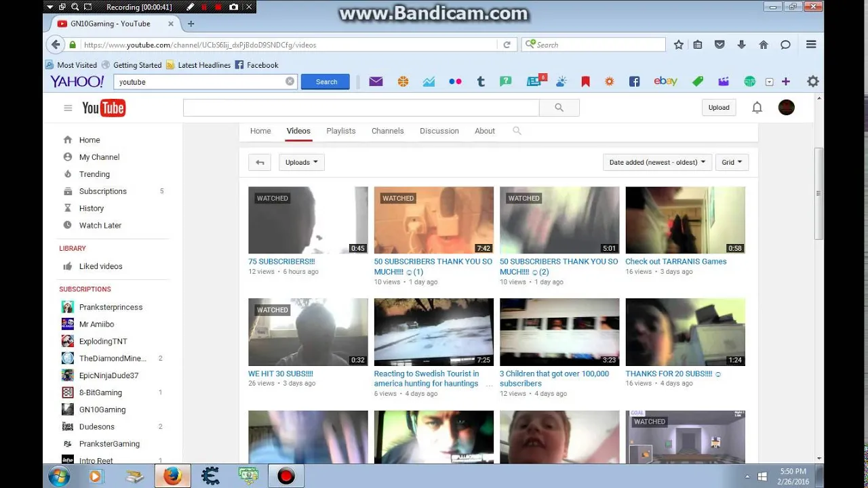Launch Firefox from the Windows taskbar
Image resolution: width=868 pixels, height=488 pixels.
click(x=172, y=476)
